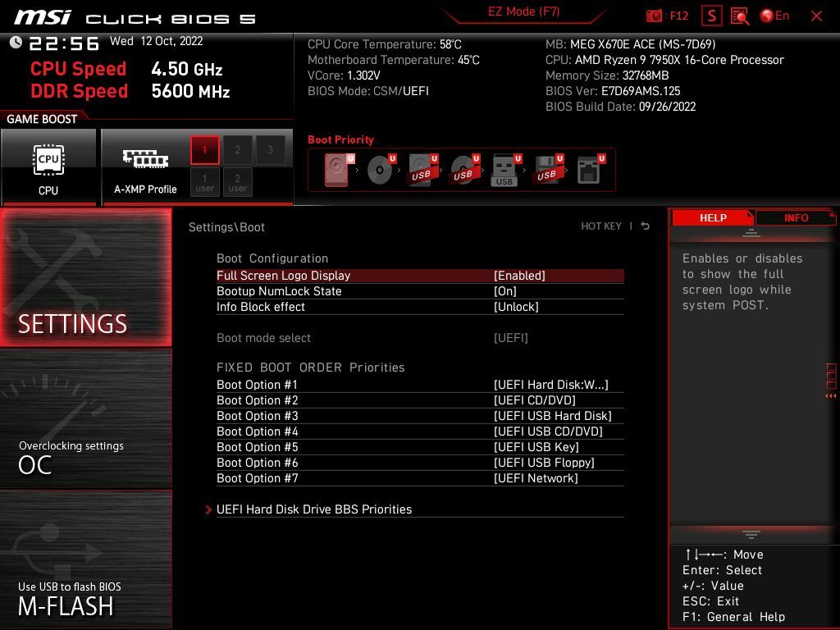
Task: Click the clock icon beside the time
Action: pyautogui.click(x=16, y=42)
